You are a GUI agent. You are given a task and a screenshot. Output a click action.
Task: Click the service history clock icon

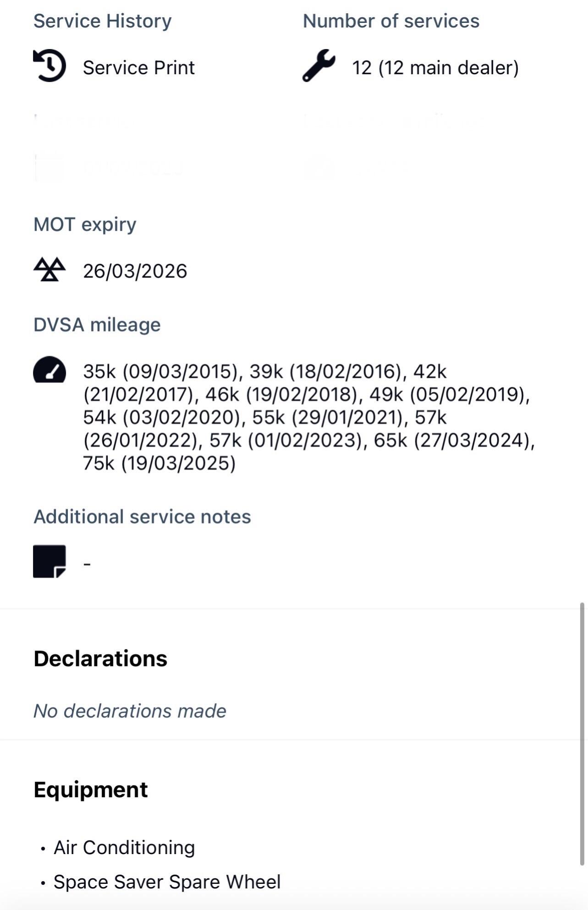(49, 66)
